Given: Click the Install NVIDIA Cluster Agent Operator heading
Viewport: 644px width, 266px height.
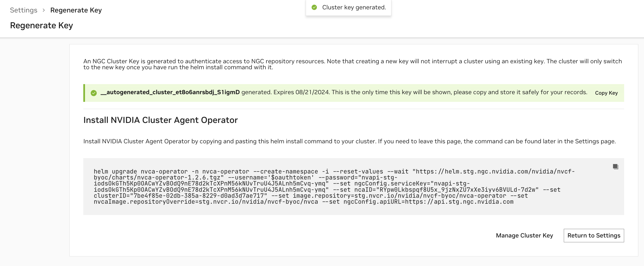Looking at the screenshot, I should click(x=160, y=120).
